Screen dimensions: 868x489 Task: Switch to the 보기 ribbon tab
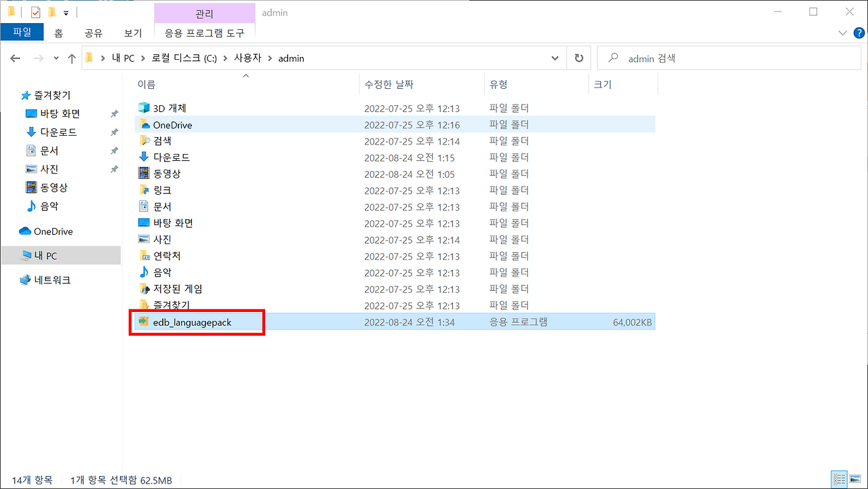point(133,33)
